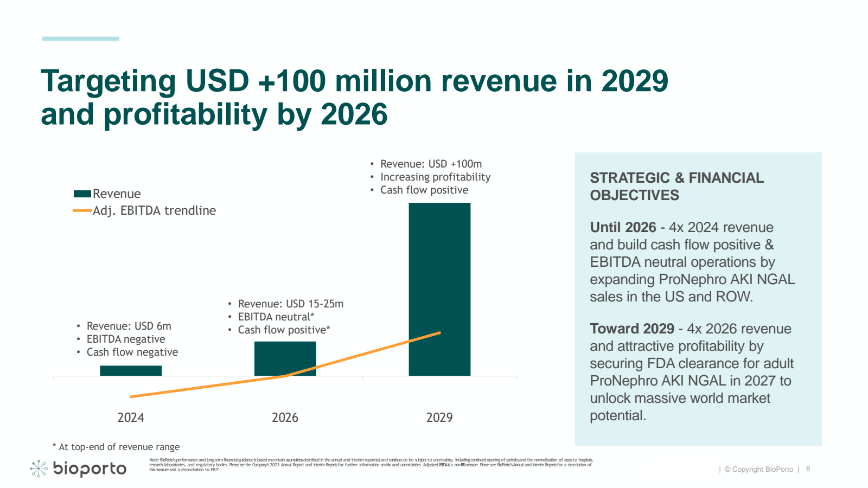Click the 'EBITDA negative' bullet

coord(126,339)
